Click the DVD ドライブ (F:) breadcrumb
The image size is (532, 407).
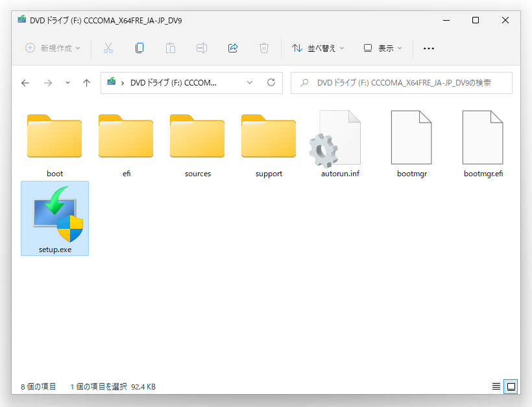point(173,83)
